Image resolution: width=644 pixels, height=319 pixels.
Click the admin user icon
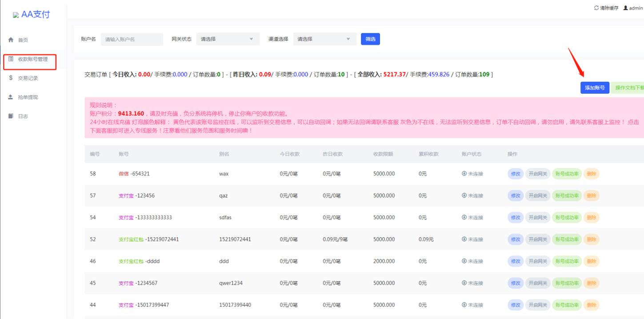click(625, 8)
